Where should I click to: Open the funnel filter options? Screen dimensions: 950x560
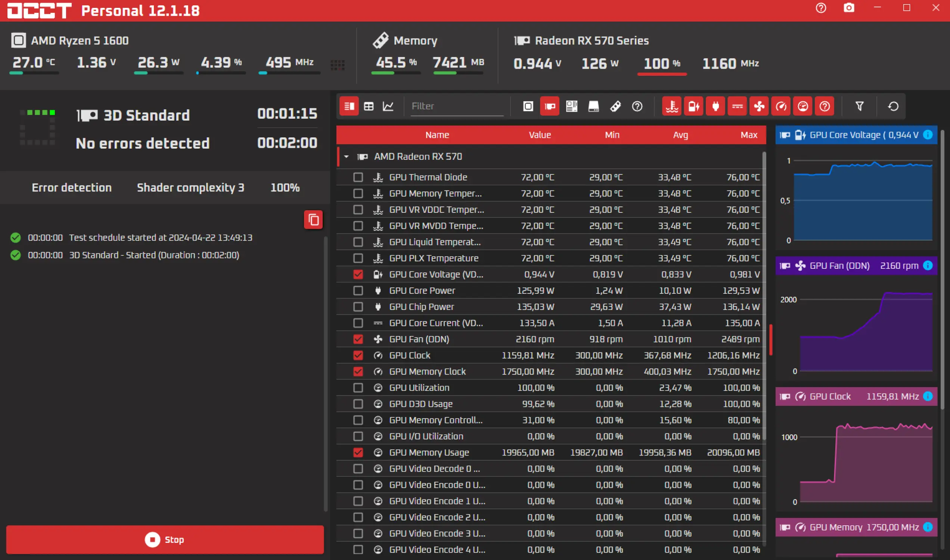tap(859, 106)
